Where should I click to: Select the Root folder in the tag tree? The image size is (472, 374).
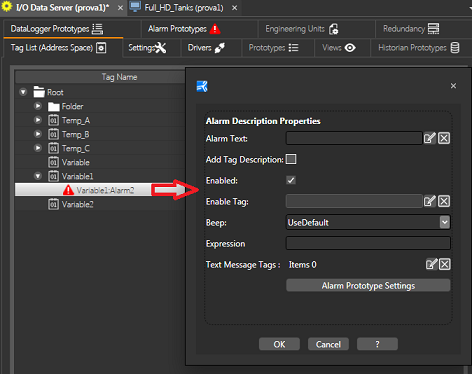55,92
